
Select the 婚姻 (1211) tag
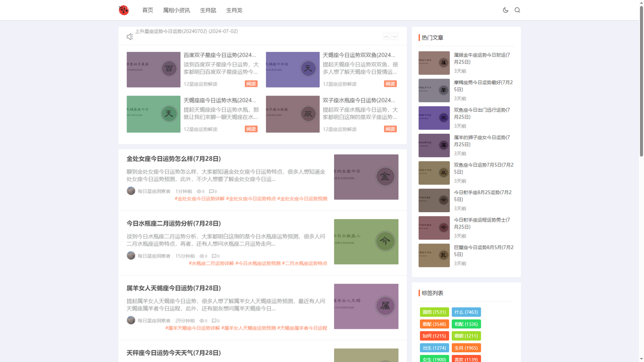pos(466,336)
